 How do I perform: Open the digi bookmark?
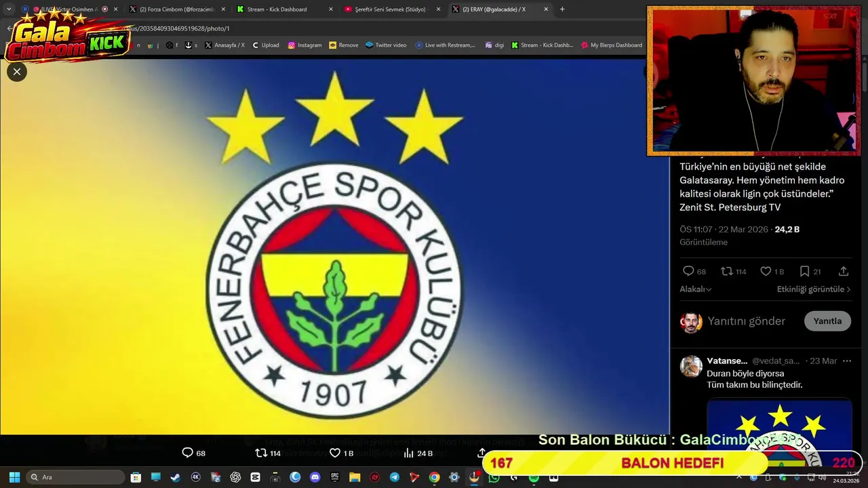(494, 45)
